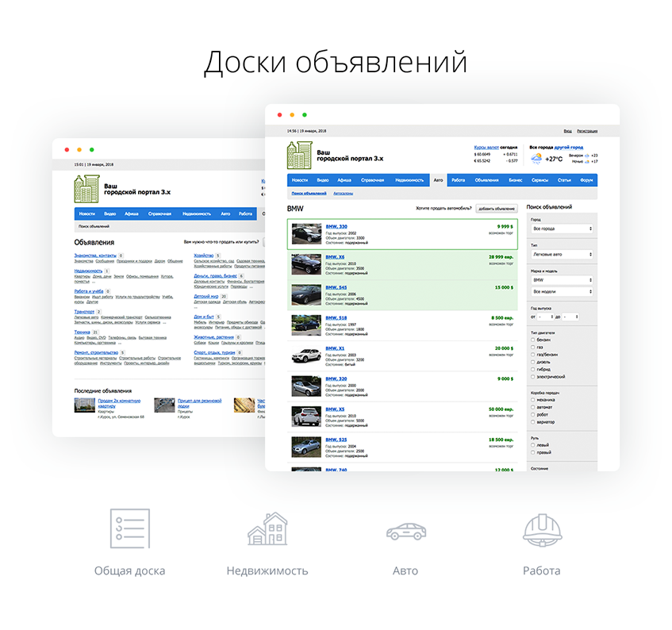Screen dimensions: 672x630
Task: Click the Курсы валют link in the front window
Action: pos(486,148)
